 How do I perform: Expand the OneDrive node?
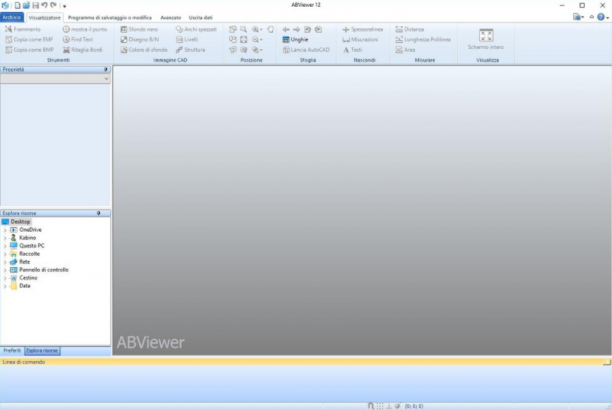tap(5, 230)
